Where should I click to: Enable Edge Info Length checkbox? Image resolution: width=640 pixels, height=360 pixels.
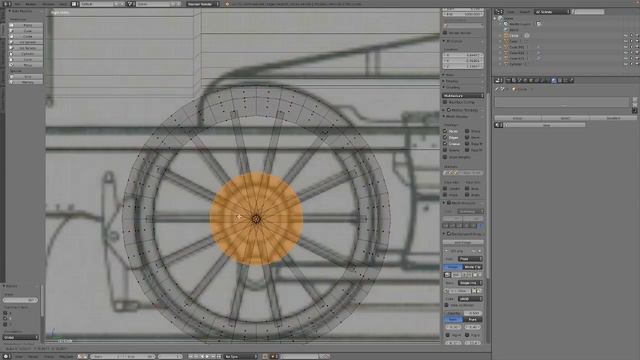tap(445, 189)
